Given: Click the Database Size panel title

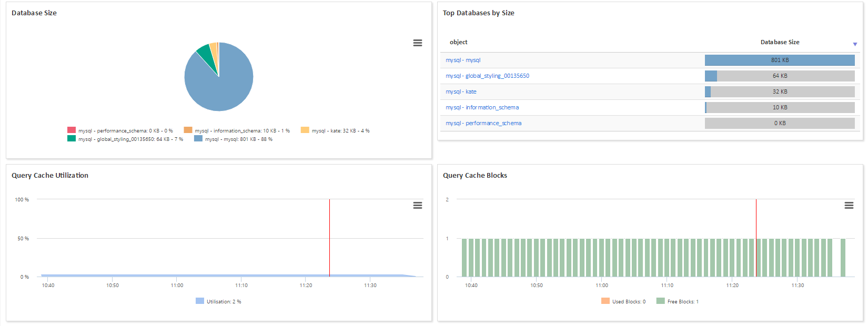Looking at the screenshot, I should pyautogui.click(x=34, y=13).
